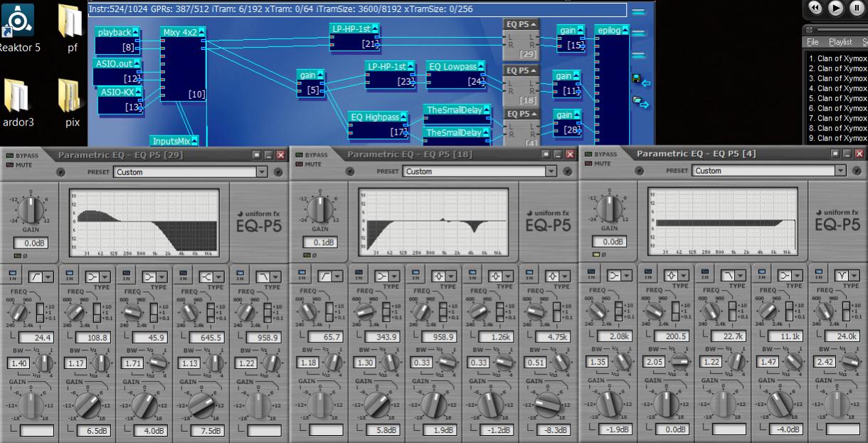Viewport: 868px width, 443px height.
Task: Click the LP-HP-1st [21] module title
Action: (351, 28)
